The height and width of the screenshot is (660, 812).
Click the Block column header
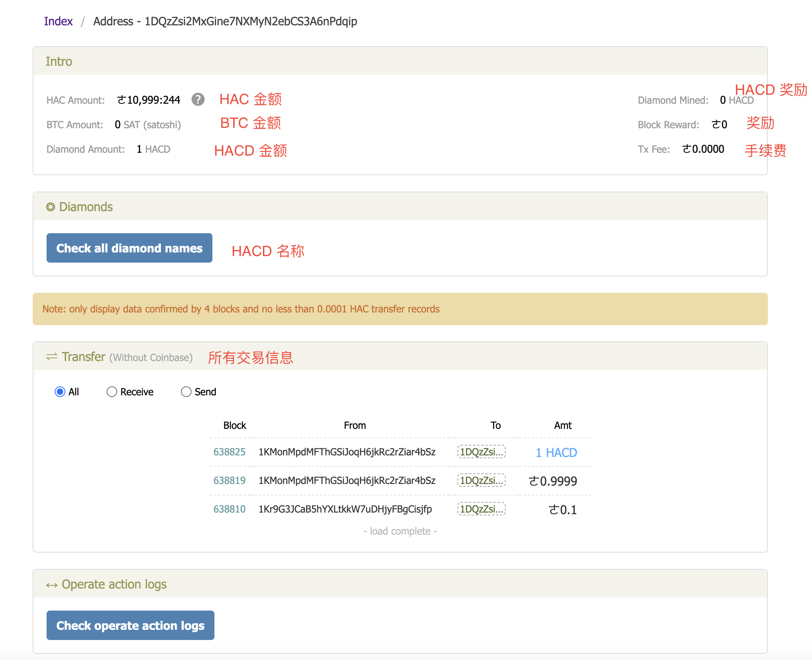(x=234, y=426)
